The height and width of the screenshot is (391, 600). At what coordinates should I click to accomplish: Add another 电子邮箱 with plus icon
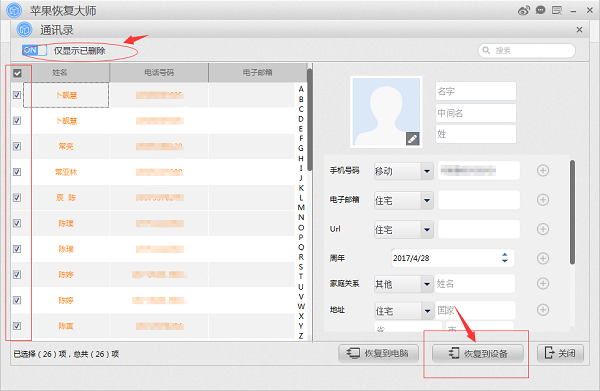click(543, 200)
